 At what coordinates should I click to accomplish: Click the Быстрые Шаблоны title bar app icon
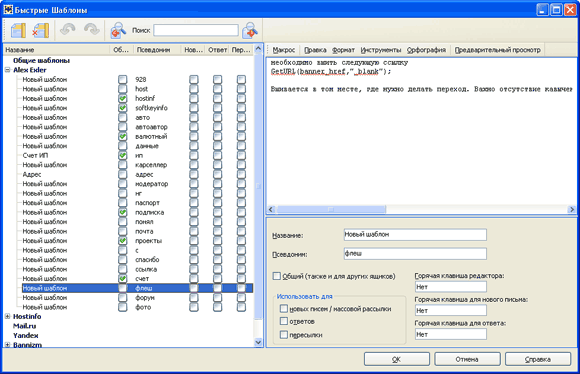pos(8,9)
